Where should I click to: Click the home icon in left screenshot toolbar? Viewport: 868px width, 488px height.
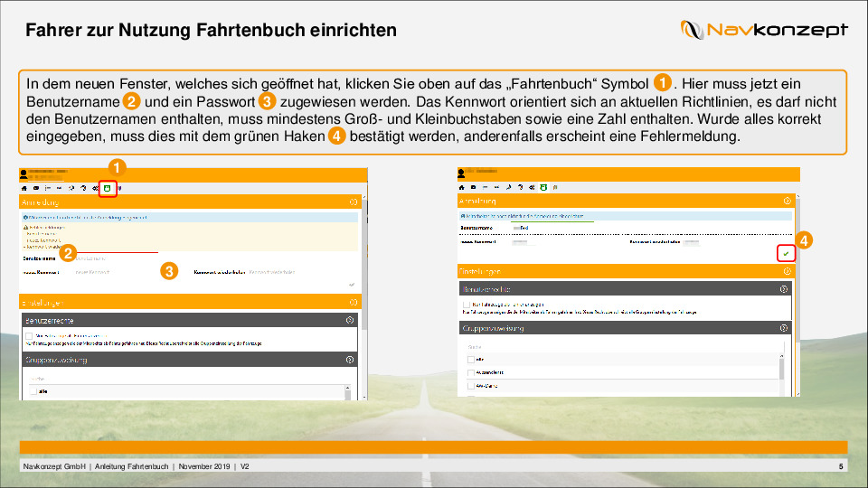(24, 188)
